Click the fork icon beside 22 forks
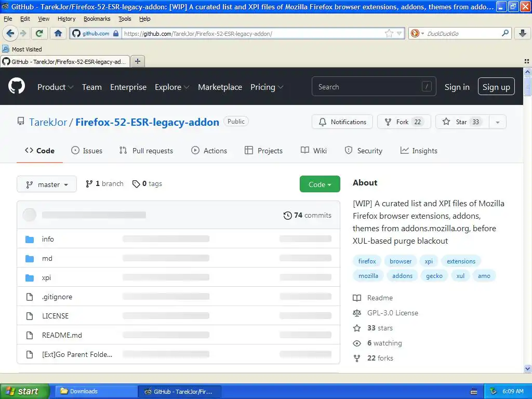Image resolution: width=532 pixels, height=399 pixels. pyautogui.click(x=357, y=358)
